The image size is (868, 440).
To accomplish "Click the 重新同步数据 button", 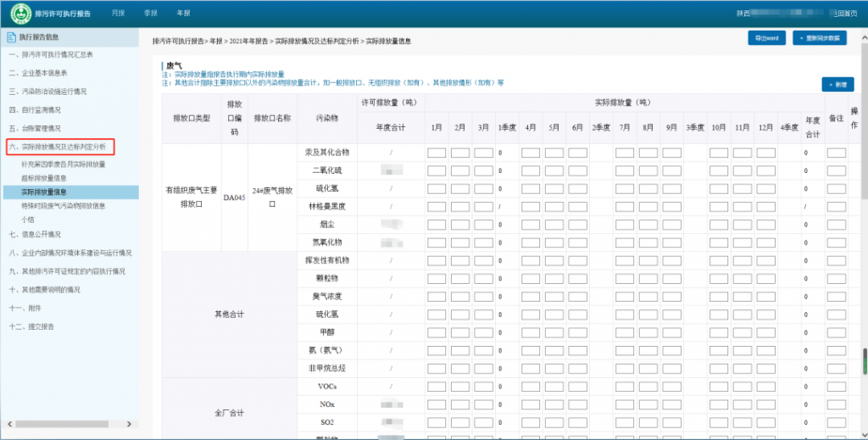I will pos(819,38).
